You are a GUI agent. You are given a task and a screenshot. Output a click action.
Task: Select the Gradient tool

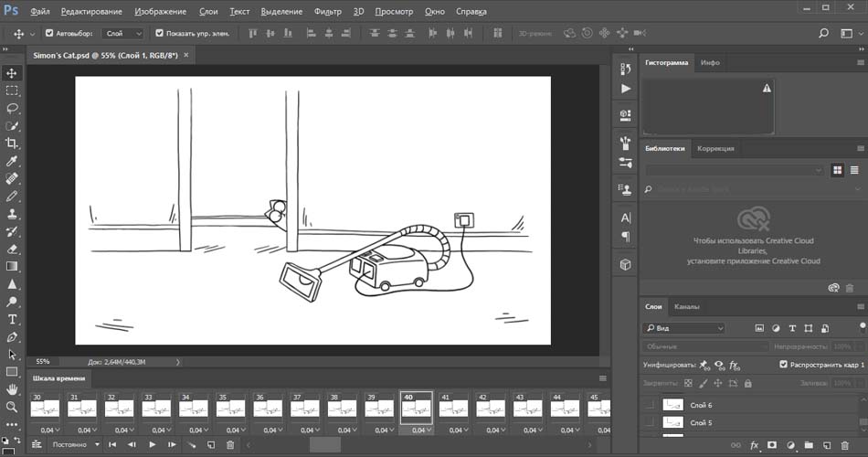click(x=12, y=267)
